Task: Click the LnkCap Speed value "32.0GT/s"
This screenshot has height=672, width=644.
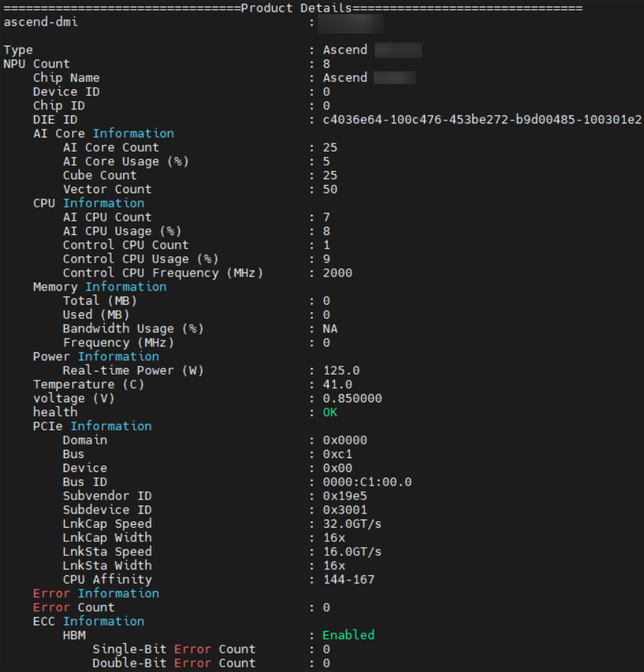Action: 352,523
